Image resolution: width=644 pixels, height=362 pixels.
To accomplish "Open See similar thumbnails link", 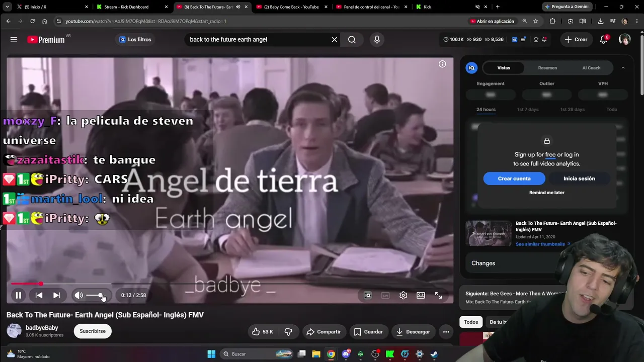I will coord(543,244).
